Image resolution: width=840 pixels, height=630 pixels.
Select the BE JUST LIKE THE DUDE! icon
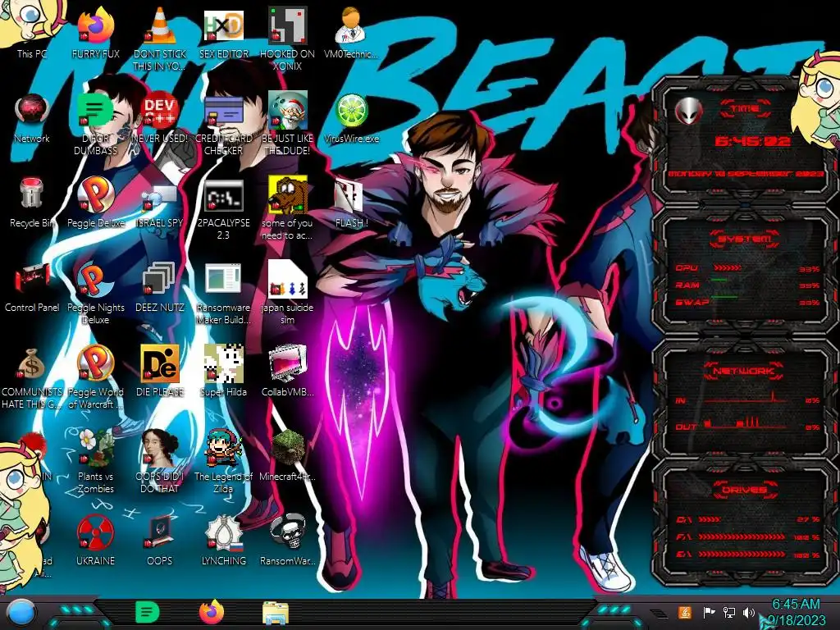(288, 123)
